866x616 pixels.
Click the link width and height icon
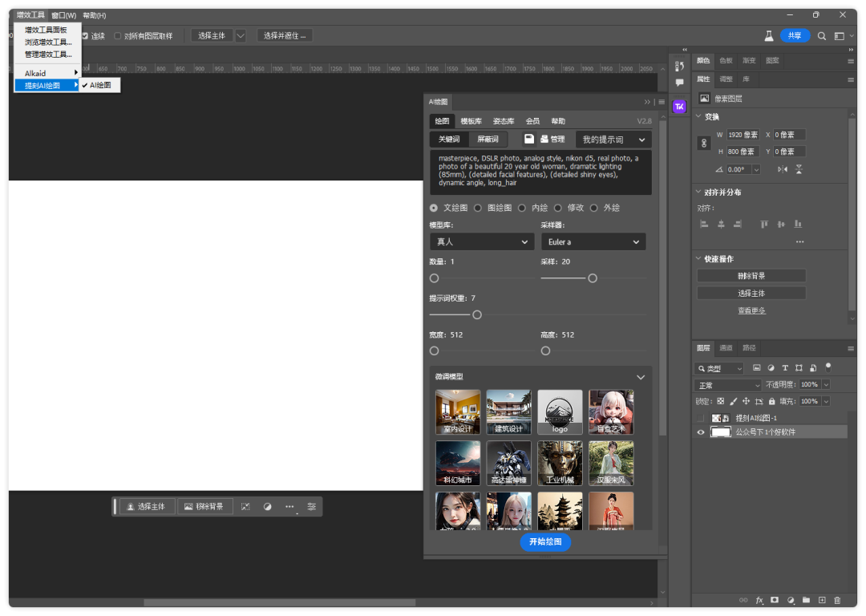(x=705, y=143)
